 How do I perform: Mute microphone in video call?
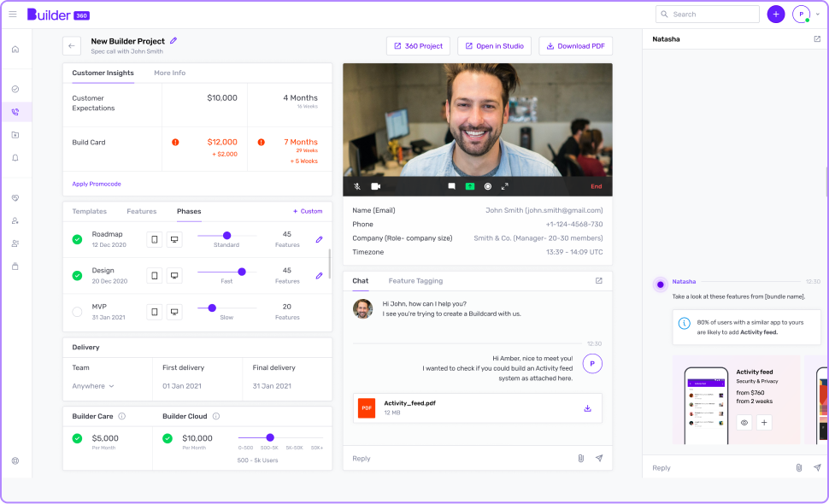357,186
